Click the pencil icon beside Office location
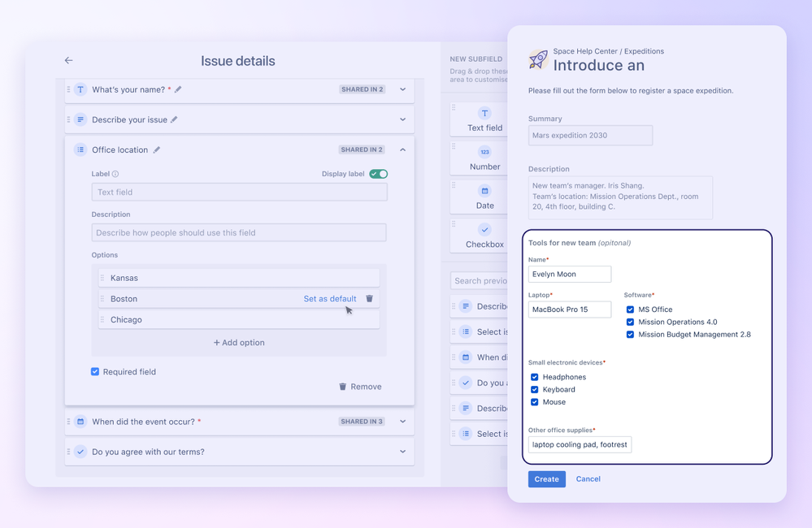Viewport: 812px width, 528px height. pos(156,149)
